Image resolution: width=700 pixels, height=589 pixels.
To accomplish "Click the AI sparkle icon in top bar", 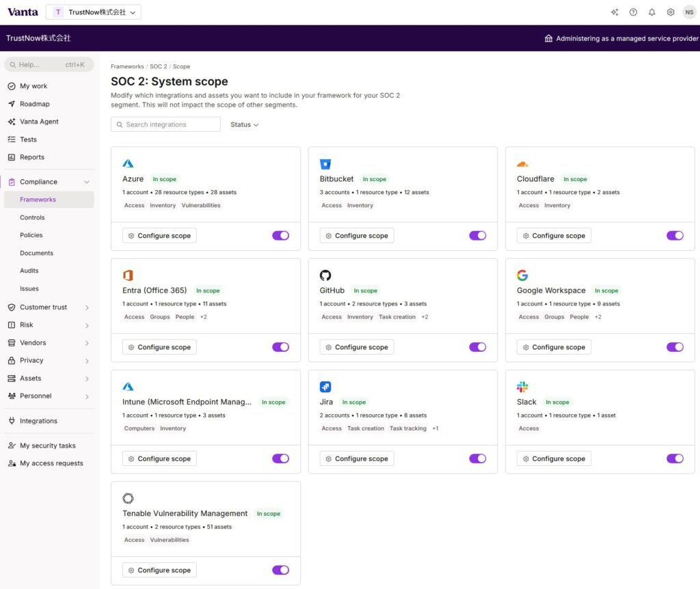I will (x=615, y=12).
